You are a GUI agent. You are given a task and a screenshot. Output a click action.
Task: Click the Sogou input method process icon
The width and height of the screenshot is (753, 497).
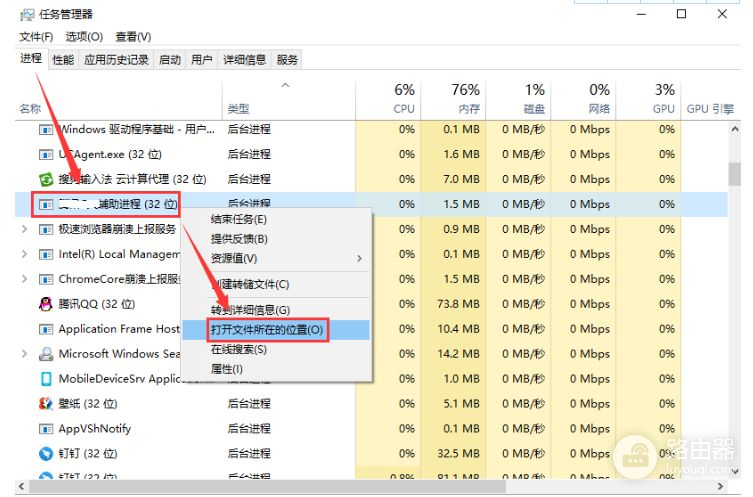tap(45, 179)
